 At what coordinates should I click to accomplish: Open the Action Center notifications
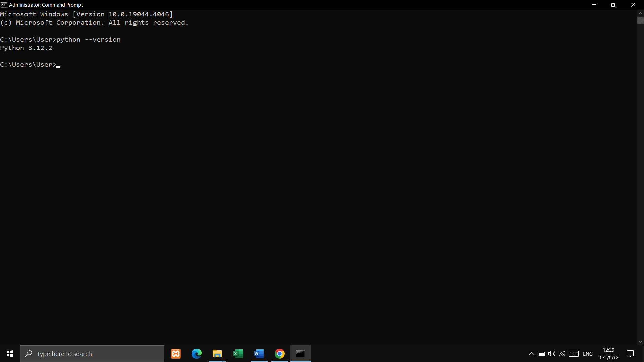[630, 354]
